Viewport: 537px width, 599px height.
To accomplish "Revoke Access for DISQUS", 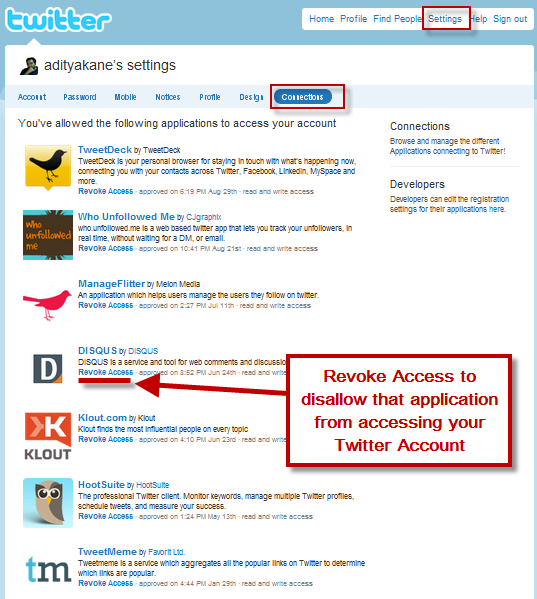I will 105,372.
